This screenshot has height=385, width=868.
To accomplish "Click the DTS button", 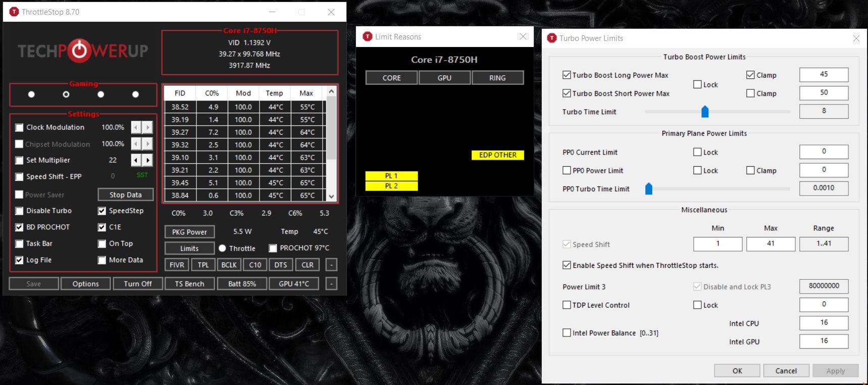I will (x=281, y=265).
